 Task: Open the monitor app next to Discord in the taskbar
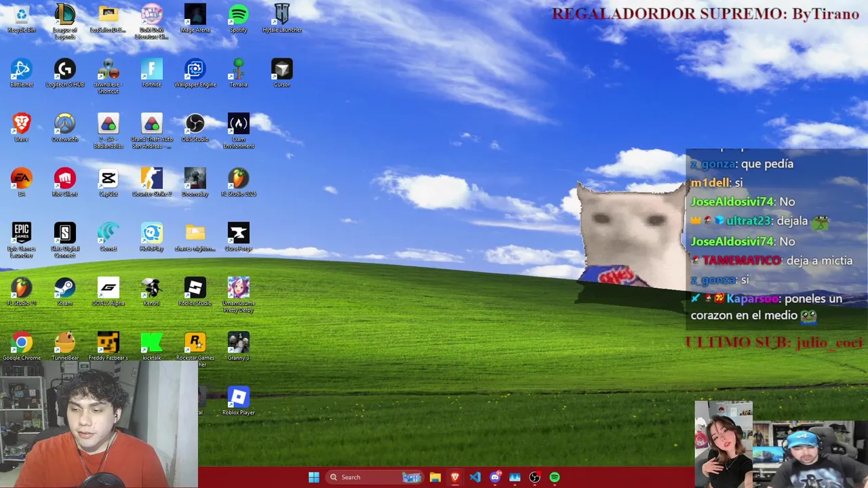[515, 477]
